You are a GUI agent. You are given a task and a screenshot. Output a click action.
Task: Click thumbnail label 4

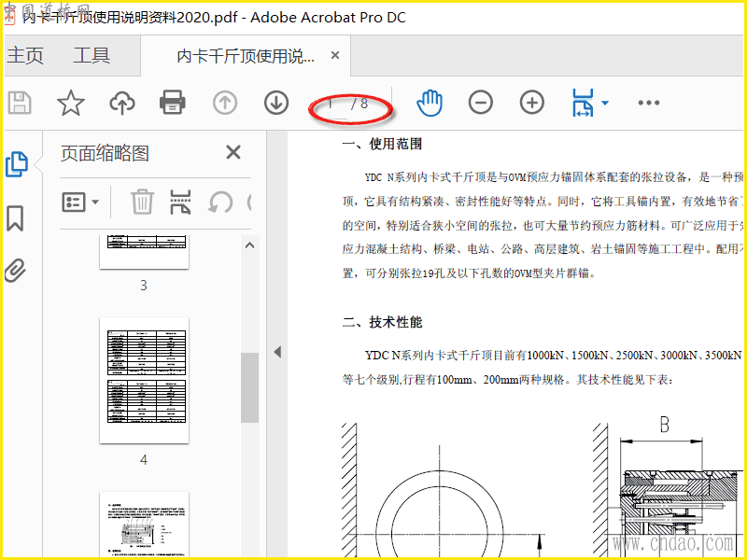pos(144,460)
